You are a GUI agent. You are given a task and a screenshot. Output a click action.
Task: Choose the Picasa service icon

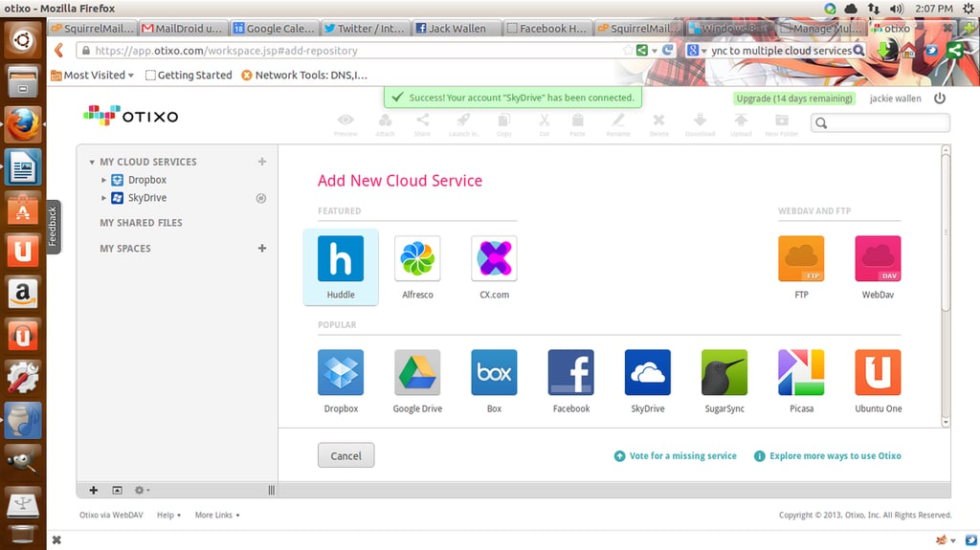(801, 372)
